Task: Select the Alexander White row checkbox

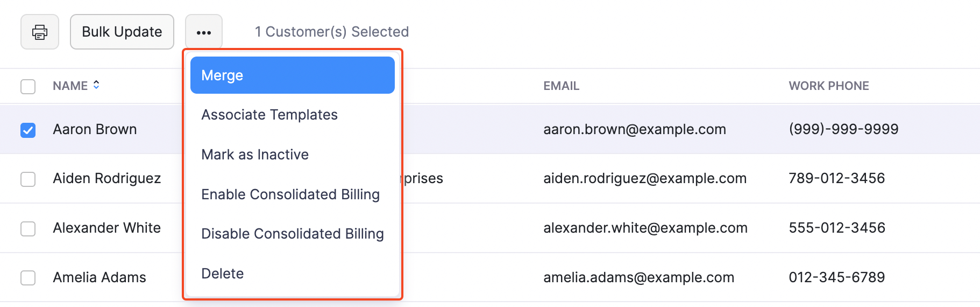Action: pyautogui.click(x=28, y=229)
